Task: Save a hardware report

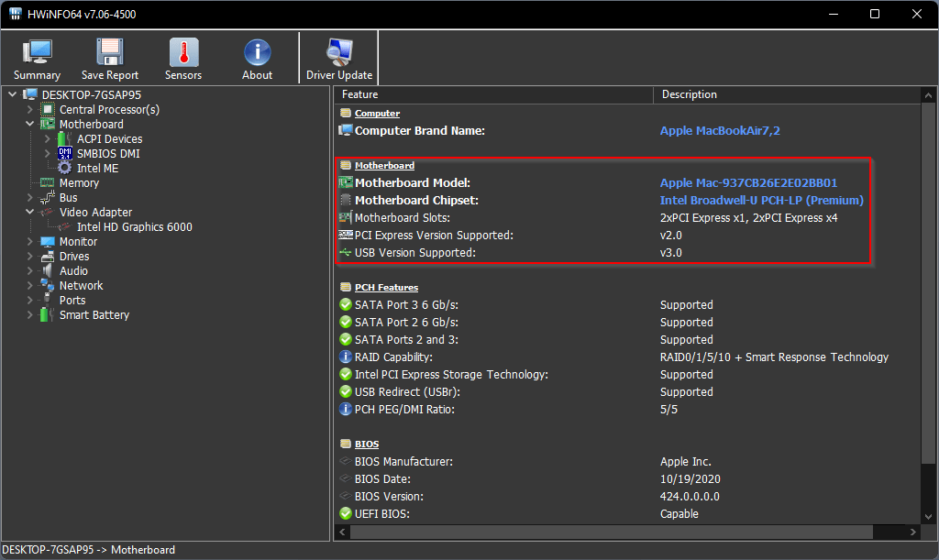Action: click(x=109, y=58)
